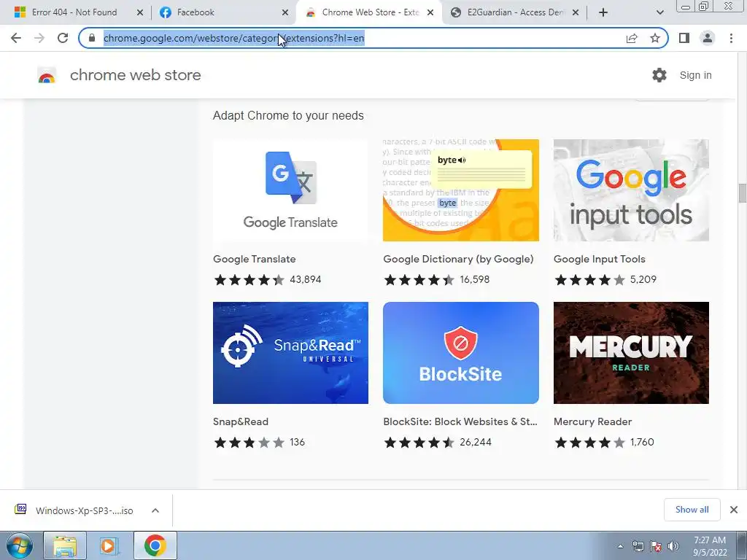Screen dimensions: 747x560
Task: Select the Chrome Web Store tab
Action: 363,12
